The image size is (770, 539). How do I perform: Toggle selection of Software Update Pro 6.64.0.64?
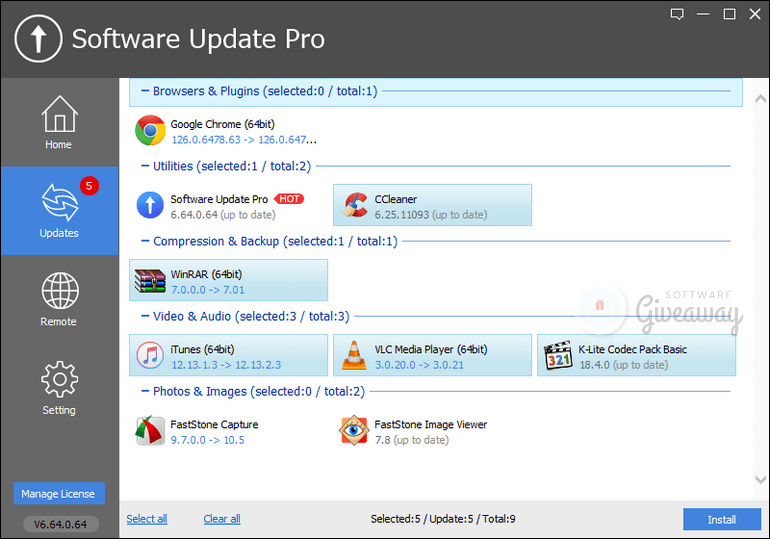(228, 205)
